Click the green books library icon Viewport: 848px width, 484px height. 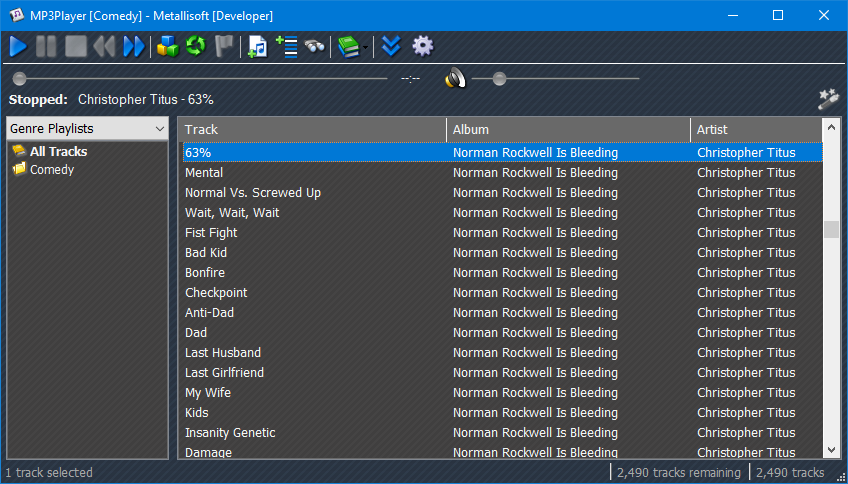pyautogui.click(x=347, y=46)
